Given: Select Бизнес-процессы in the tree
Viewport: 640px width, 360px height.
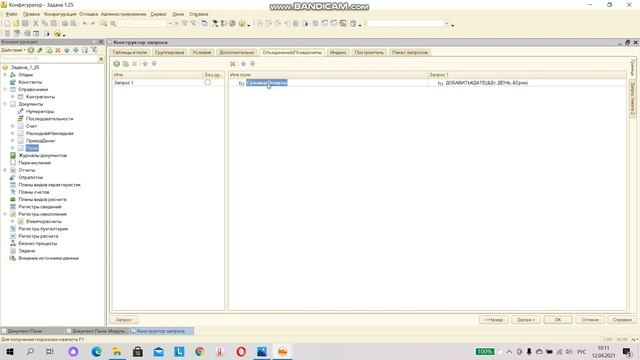Looking at the screenshot, I should 38,244.
